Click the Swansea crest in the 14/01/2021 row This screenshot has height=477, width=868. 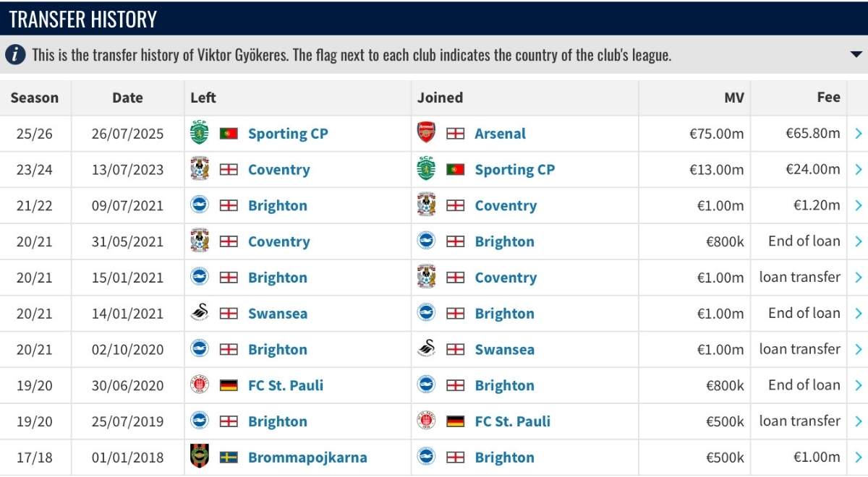click(x=199, y=313)
